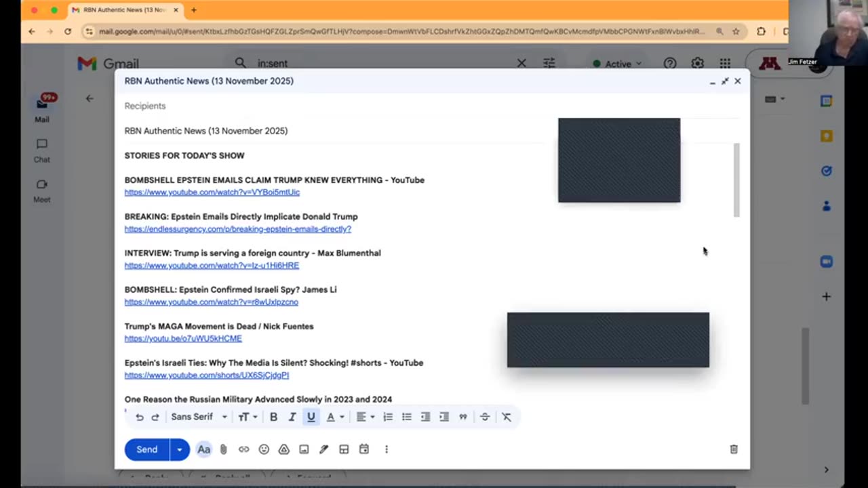Open the text color picker
Image resolution: width=868 pixels, height=488 pixels.
point(335,417)
